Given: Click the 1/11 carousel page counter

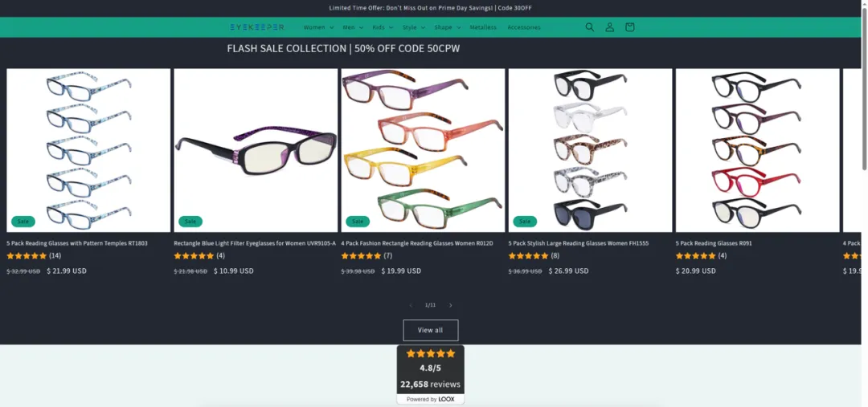Looking at the screenshot, I should coord(430,305).
